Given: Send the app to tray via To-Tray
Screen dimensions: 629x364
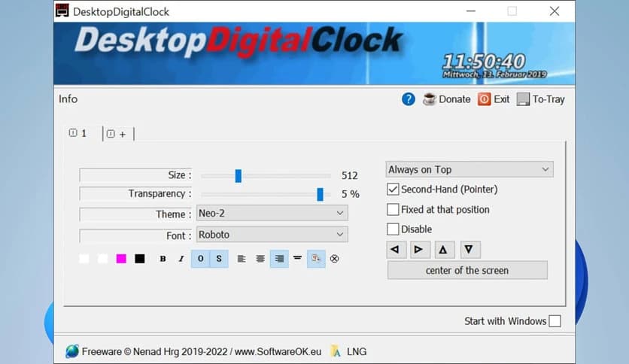Looking at the screenshot, I should point(540,99).
